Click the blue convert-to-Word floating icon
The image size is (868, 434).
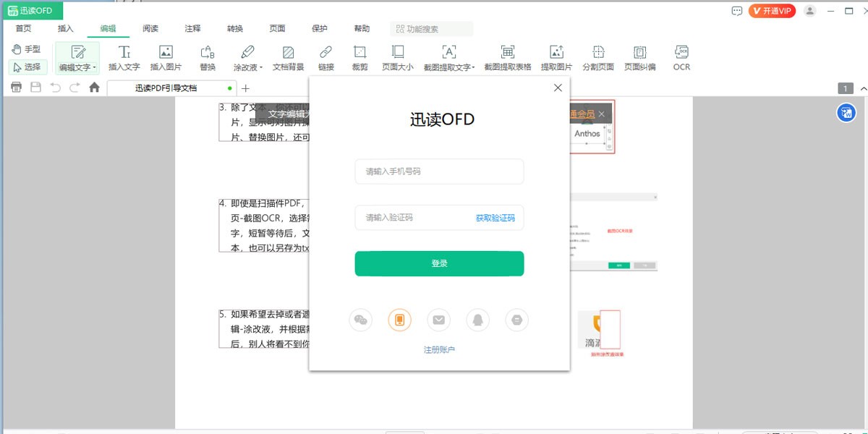tap(846, 113)
